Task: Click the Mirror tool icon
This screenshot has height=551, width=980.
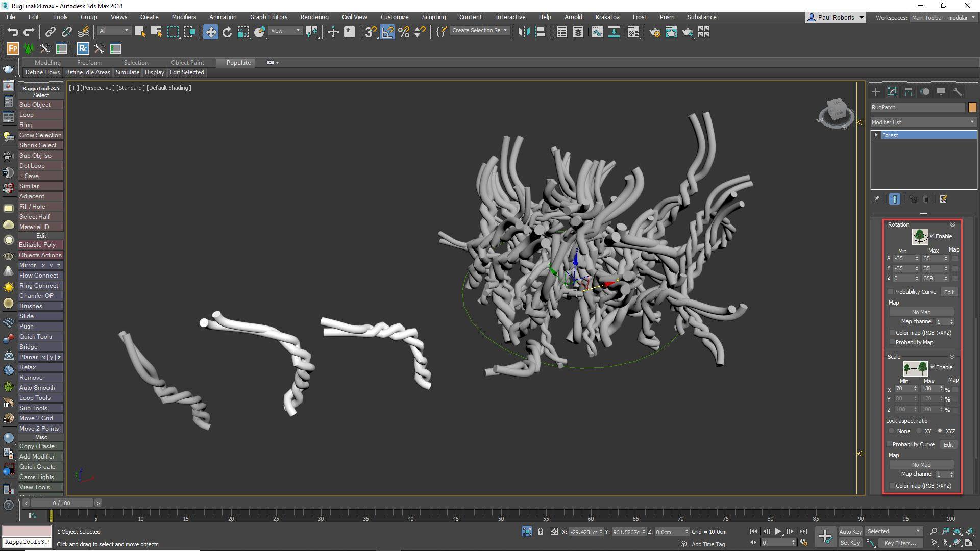Action: click(524, 32)
